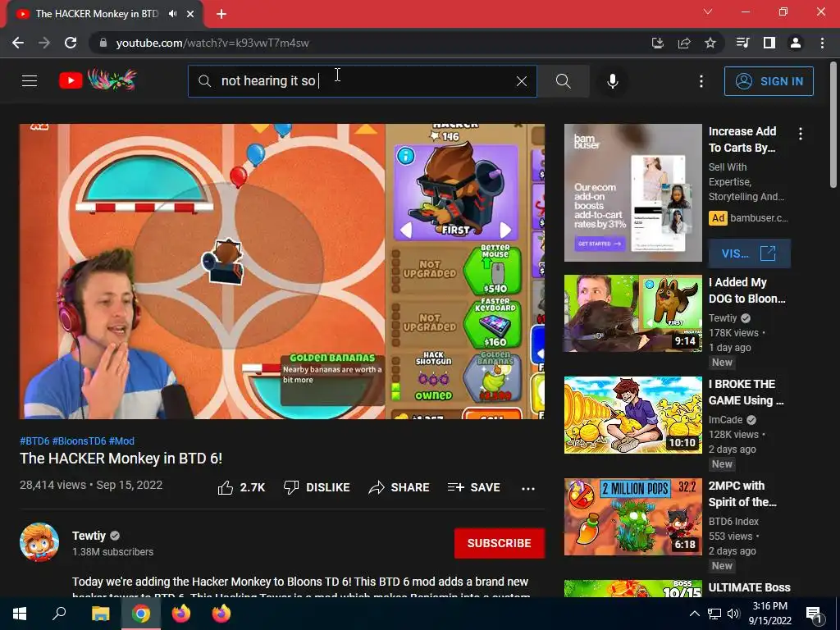Screen dimensions: 840x630
Task: Click the browser forward arrow
Action: click(x=44, y=43)
